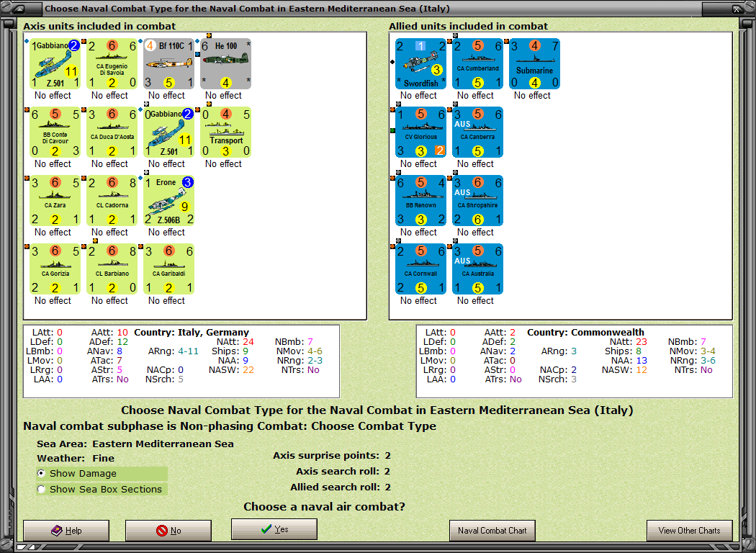Click the BB Renown battleship counter
This screenshot has height=553, width=756.
[421, 201]
